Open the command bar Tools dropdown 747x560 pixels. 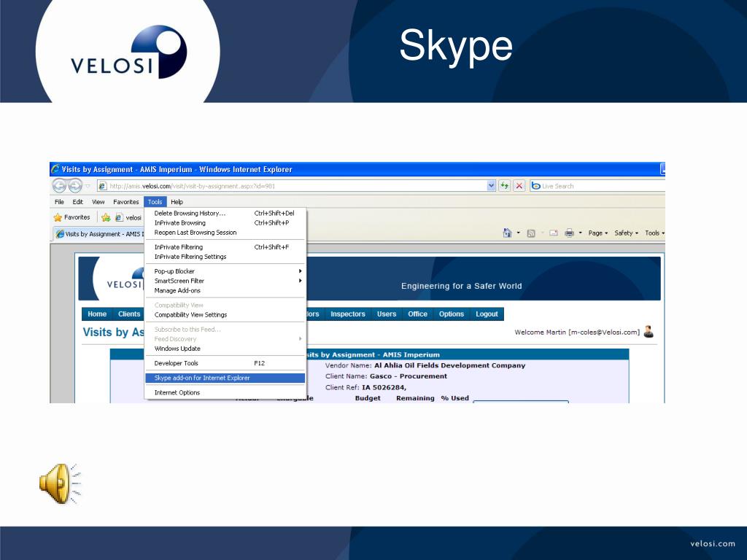tap(654, 233)
